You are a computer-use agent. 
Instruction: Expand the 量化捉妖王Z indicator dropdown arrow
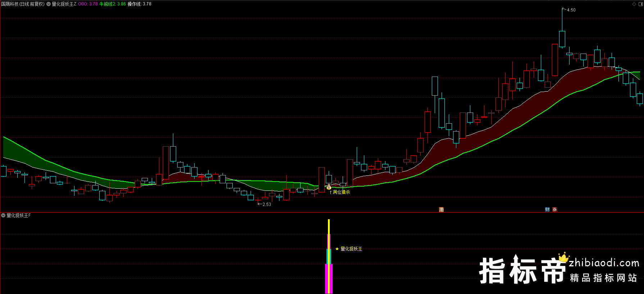tap(49, 4)
